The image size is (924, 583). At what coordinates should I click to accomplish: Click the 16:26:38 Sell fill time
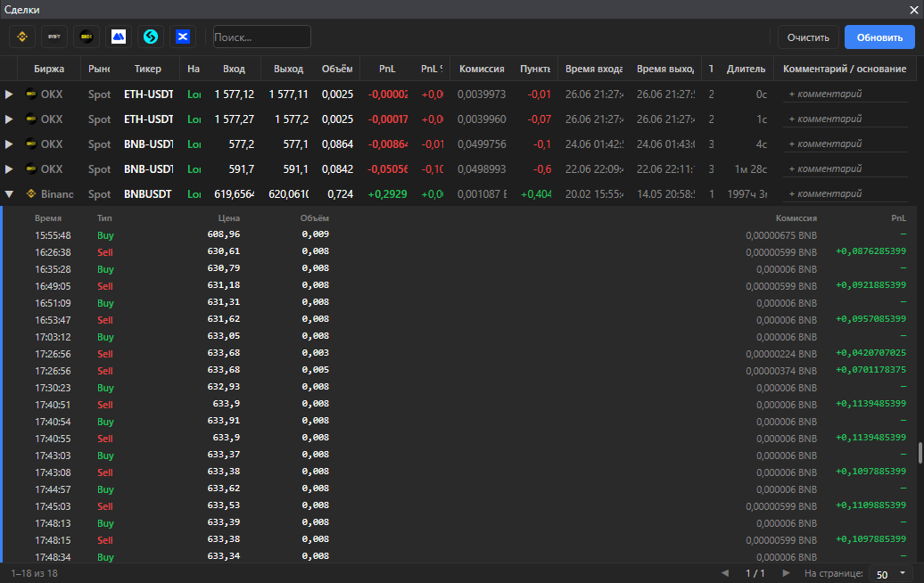point(53,252)
